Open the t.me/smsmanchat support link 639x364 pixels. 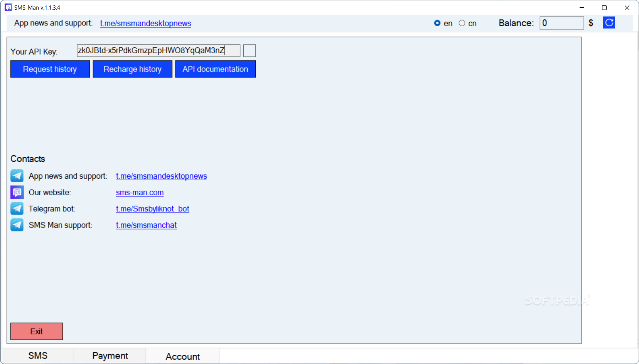(x=147, y=225)
